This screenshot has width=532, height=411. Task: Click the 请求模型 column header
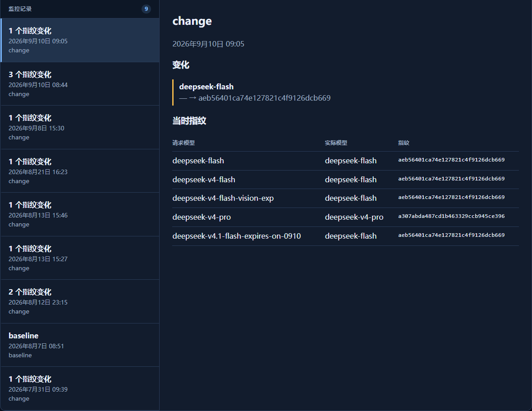pyautogui.click(x=183, y=143)
